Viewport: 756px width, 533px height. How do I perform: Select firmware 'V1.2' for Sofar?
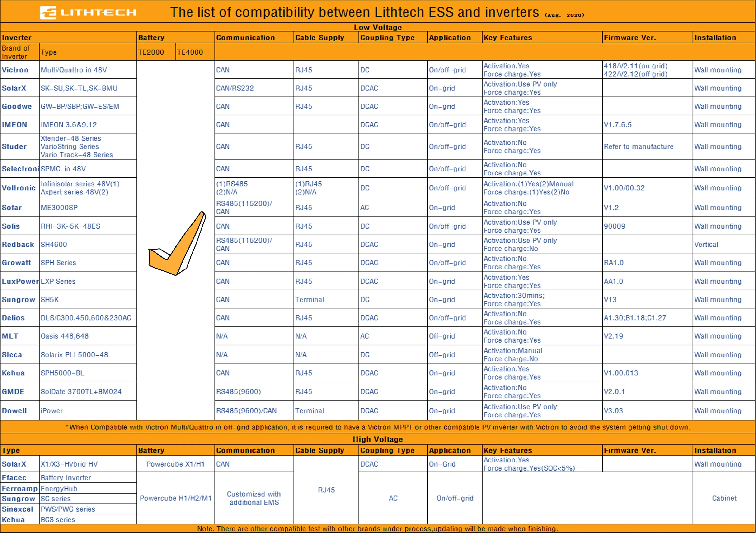pyautogui.click(x=647, y=208)
